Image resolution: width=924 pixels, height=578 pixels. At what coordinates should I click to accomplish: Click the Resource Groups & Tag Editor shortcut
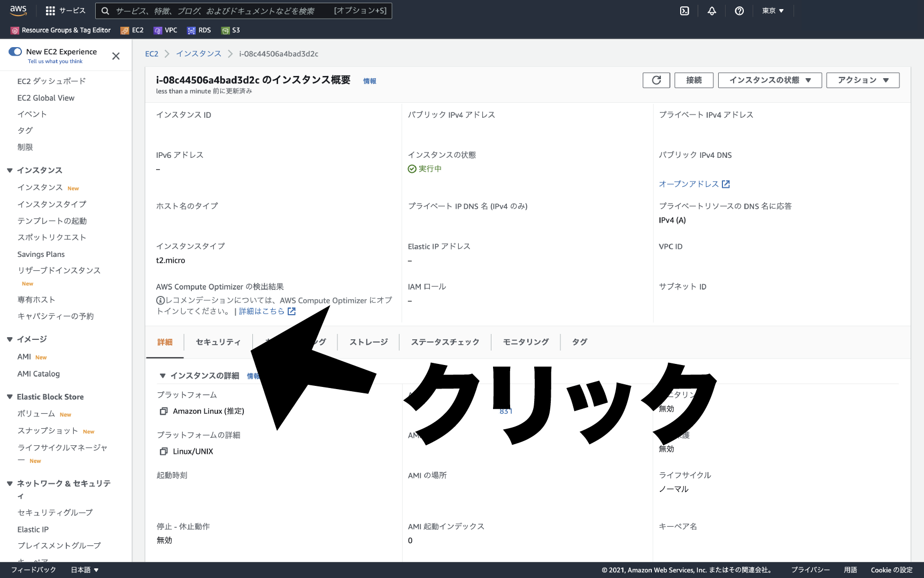[x=61, y=31]
